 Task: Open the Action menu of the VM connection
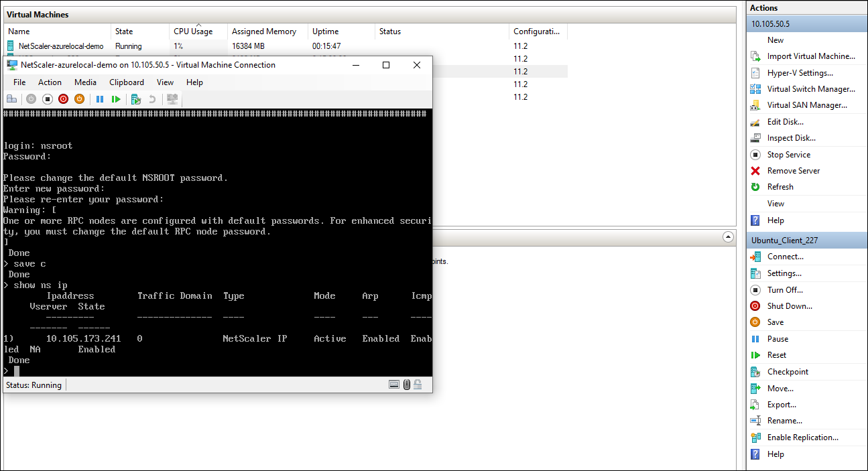click(x=50, y=82)
